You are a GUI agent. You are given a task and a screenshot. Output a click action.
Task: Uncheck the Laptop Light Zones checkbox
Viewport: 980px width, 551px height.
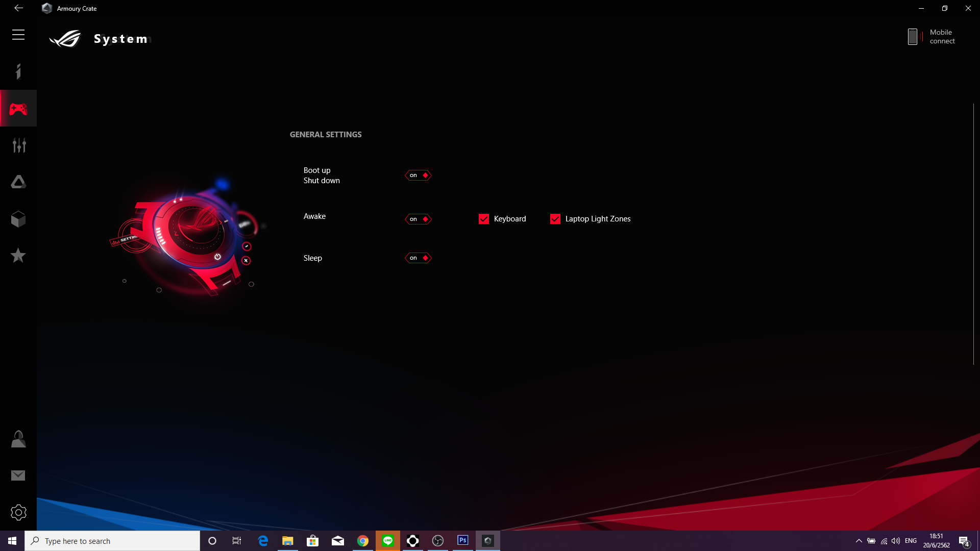555,219
